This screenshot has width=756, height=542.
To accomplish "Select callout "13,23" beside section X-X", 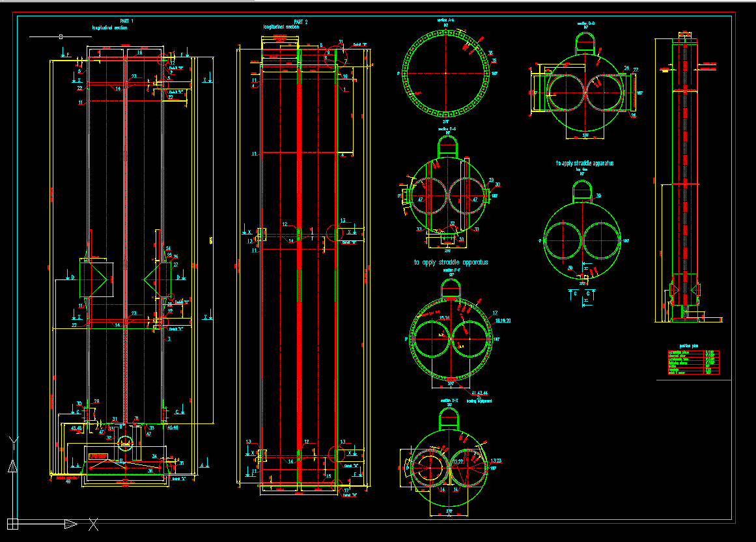I will click(x=496, y=461).
